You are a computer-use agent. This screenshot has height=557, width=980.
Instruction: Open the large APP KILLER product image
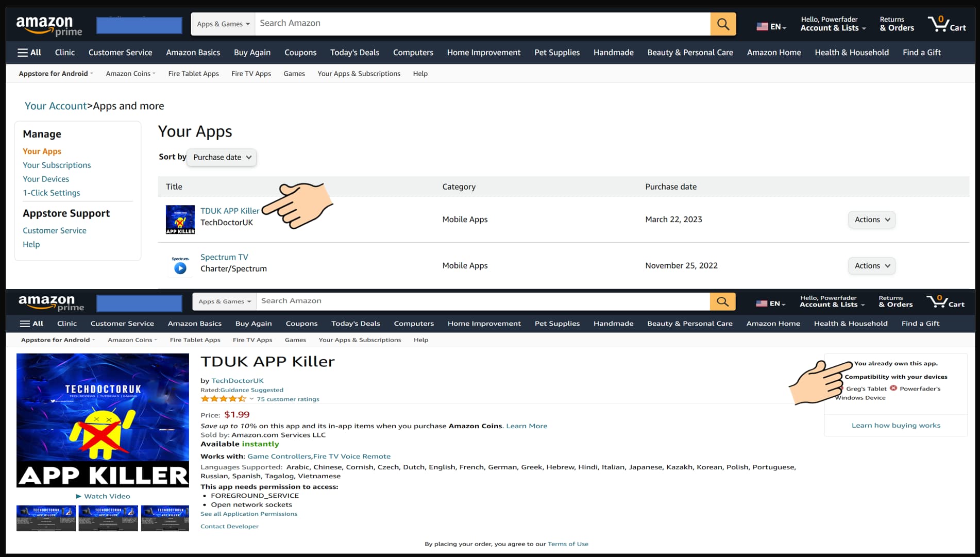(x=103, y=420)
